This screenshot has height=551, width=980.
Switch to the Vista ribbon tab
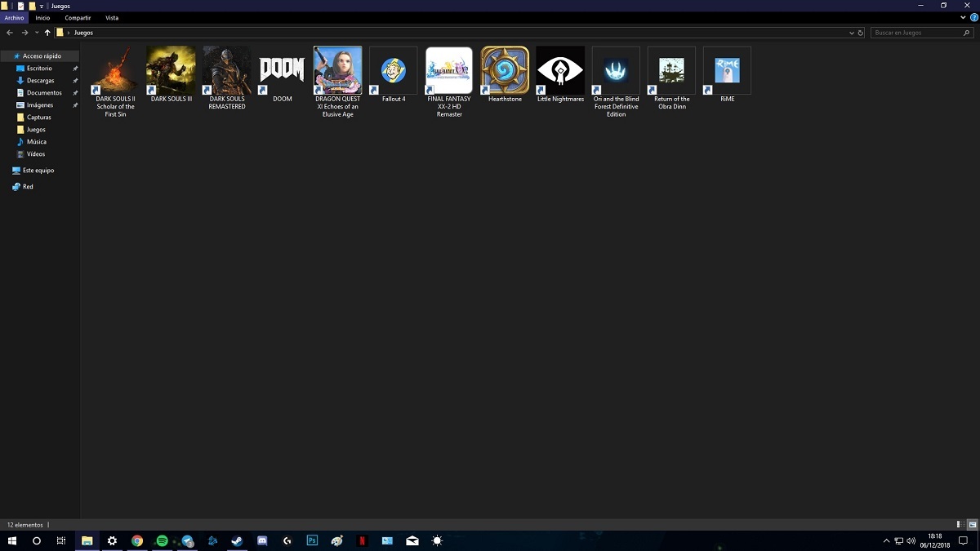point(112,17)
